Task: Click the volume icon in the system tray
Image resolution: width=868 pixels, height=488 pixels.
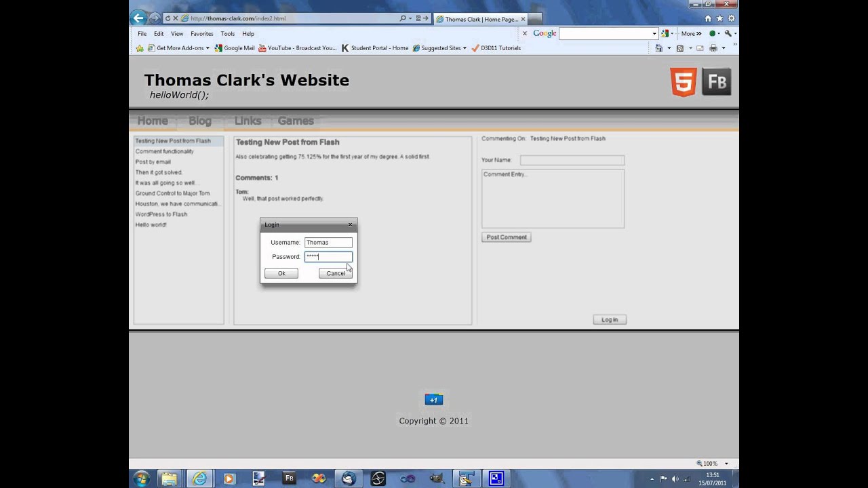Action: [x=675, y=479]
